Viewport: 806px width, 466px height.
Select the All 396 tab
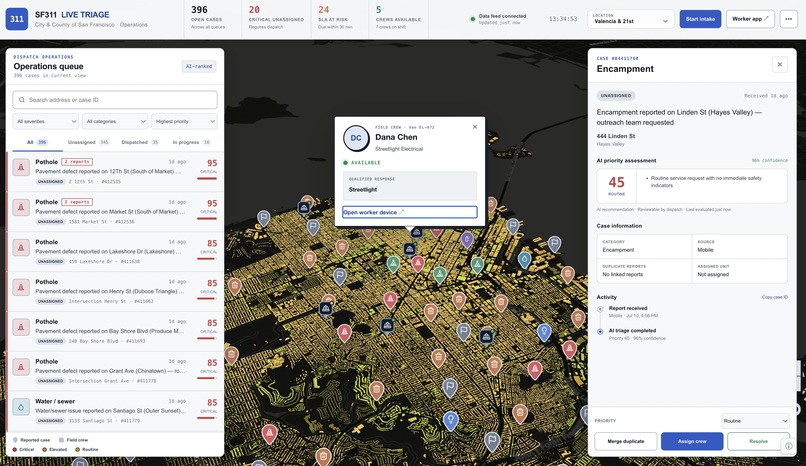(37, 142)
